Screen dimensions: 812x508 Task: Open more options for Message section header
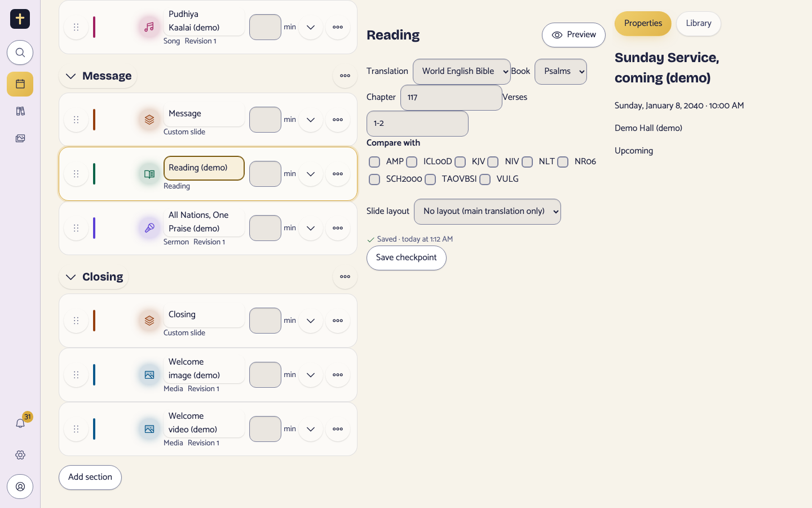pos(345,76)
